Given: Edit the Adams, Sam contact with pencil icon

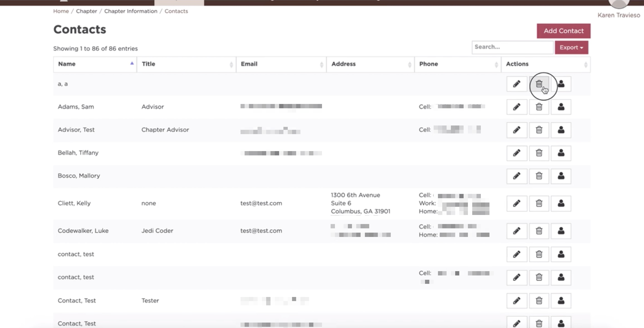Looking at the screenshot, I should point(517,107).
